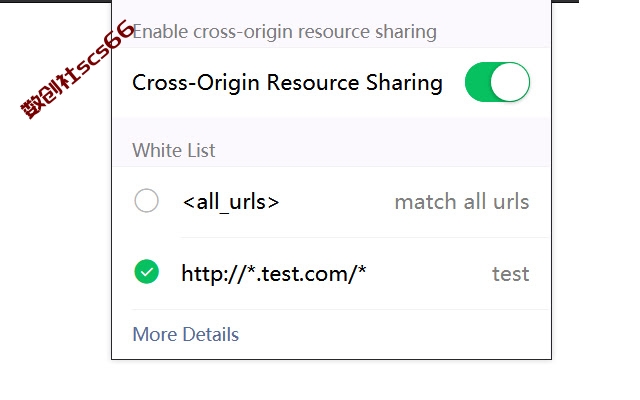This screenshot has height=400, width=640.
Task: Select the <all_urls> radio circle
Action: click(x=147, y=200)
